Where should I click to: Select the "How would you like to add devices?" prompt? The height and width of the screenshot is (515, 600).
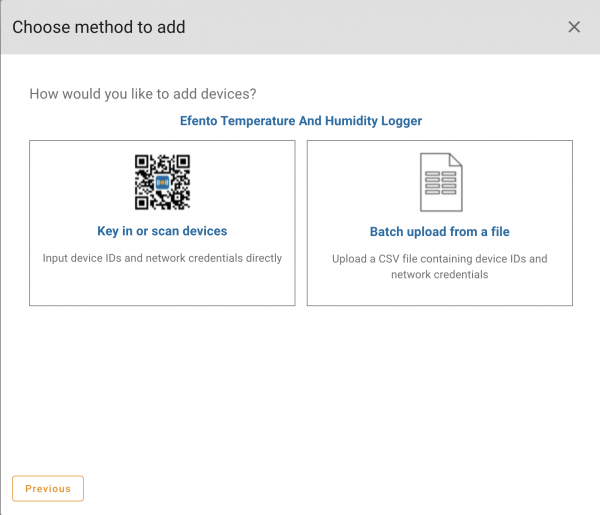[x=143, y=94]
